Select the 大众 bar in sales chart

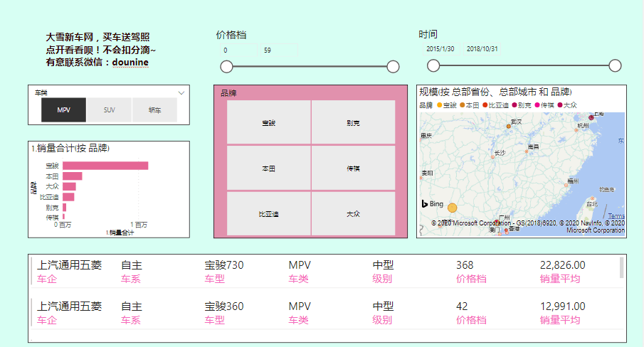click(70, 186)
